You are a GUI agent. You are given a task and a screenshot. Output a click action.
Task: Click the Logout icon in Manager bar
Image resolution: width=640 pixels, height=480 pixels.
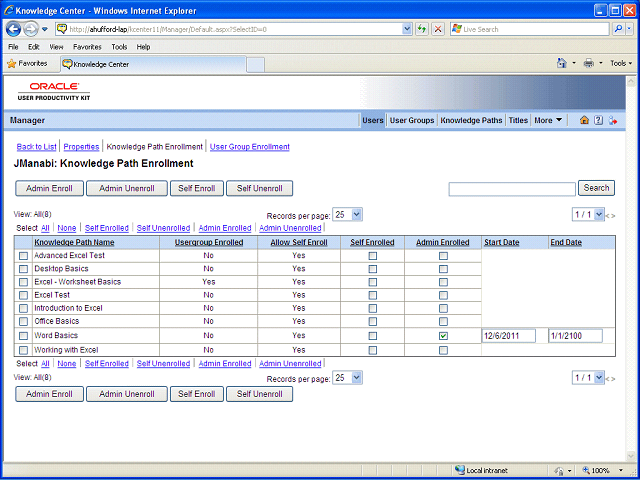612,120
